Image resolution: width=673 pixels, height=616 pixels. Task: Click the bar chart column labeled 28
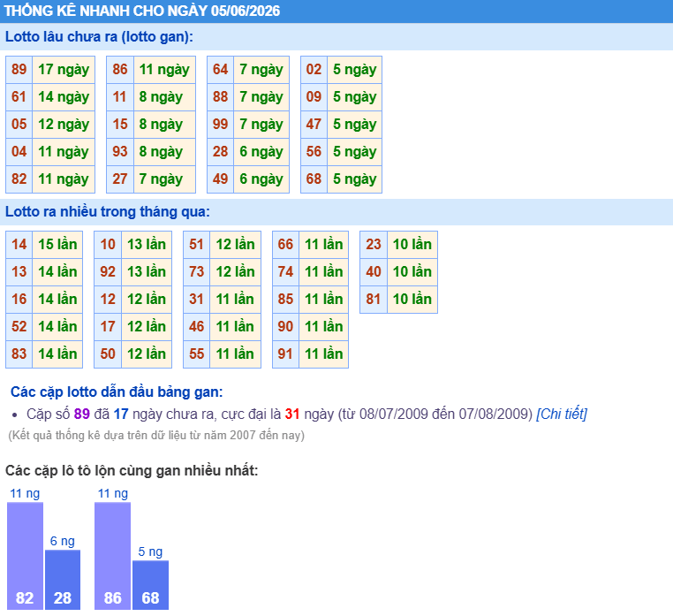[x=63, y=580]
